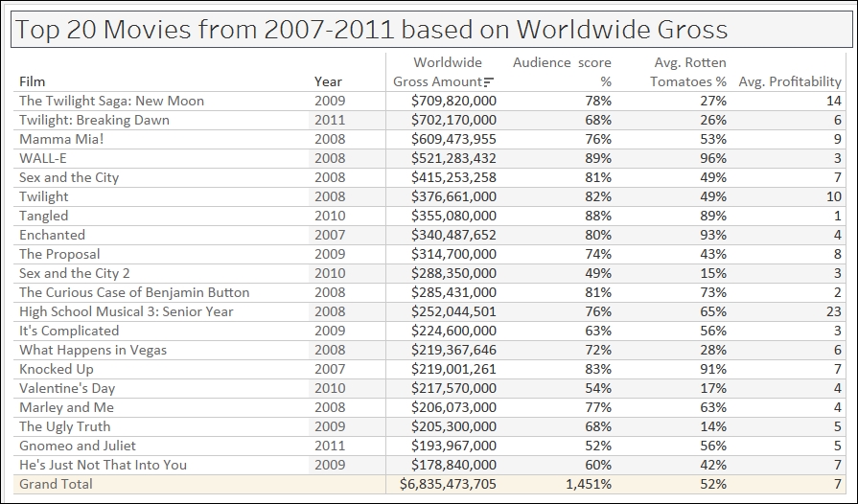Viewport: 858px width, 504px height.
Task: Select the $193,967,000 gross value
Action: point(453,446)
